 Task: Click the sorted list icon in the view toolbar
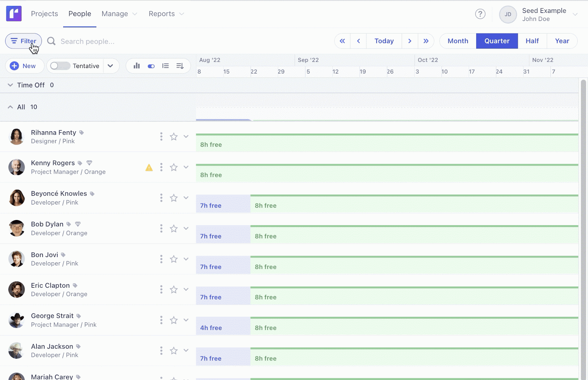(165, 65)
